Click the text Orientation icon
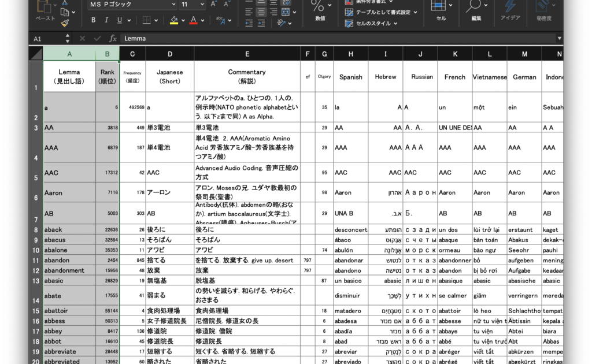 (282, 23)
